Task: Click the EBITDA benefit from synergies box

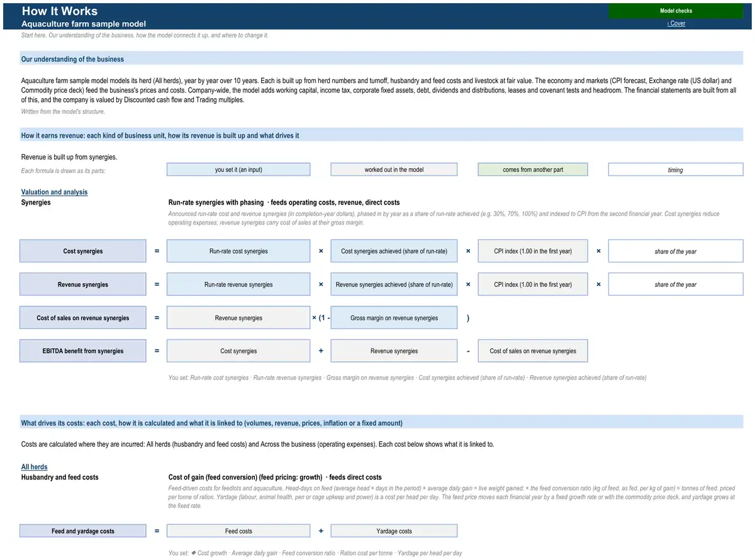Action: 83,351
